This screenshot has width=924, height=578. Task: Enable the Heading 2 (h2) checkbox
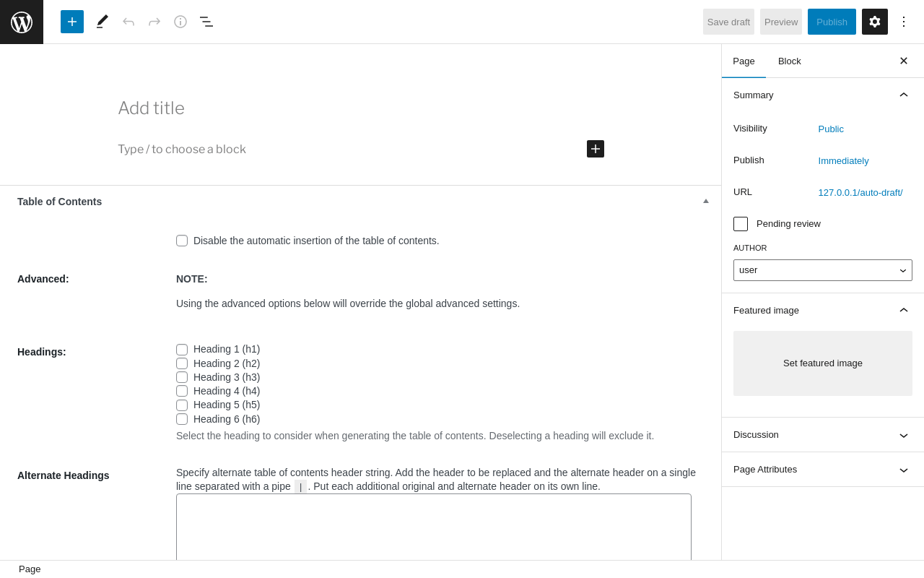coord(182,363)
